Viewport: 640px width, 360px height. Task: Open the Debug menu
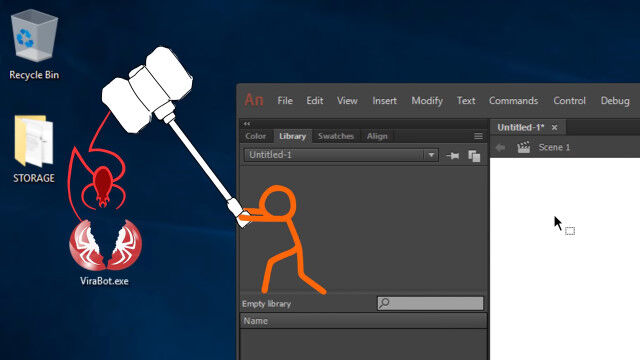pyautogui.click(x=615, y=101)
